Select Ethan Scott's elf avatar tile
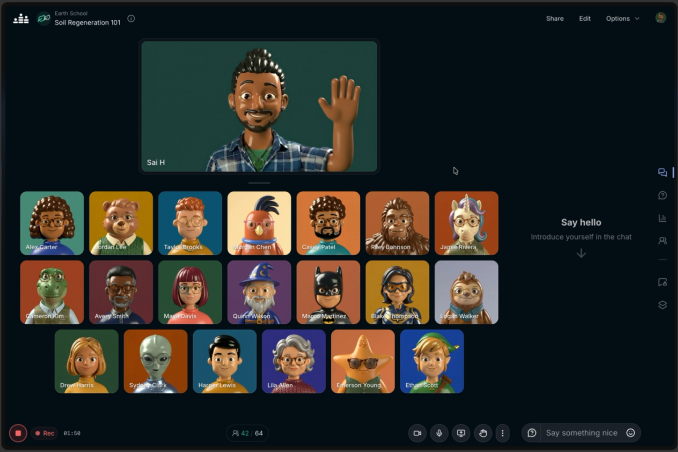This screenshot has height=452, width=678. click(x=432, y=362)
